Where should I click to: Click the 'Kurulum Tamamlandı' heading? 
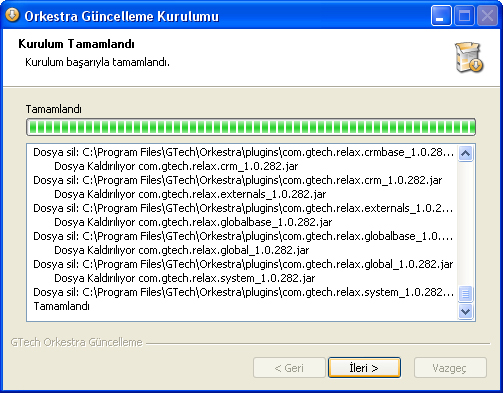pos(76,44)
